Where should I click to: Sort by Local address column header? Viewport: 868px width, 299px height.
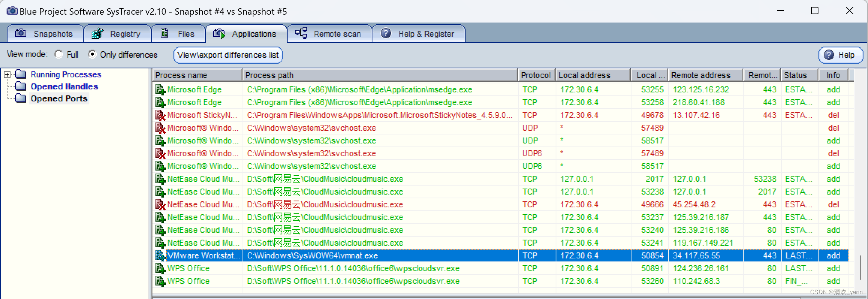(x=593, y=75)
